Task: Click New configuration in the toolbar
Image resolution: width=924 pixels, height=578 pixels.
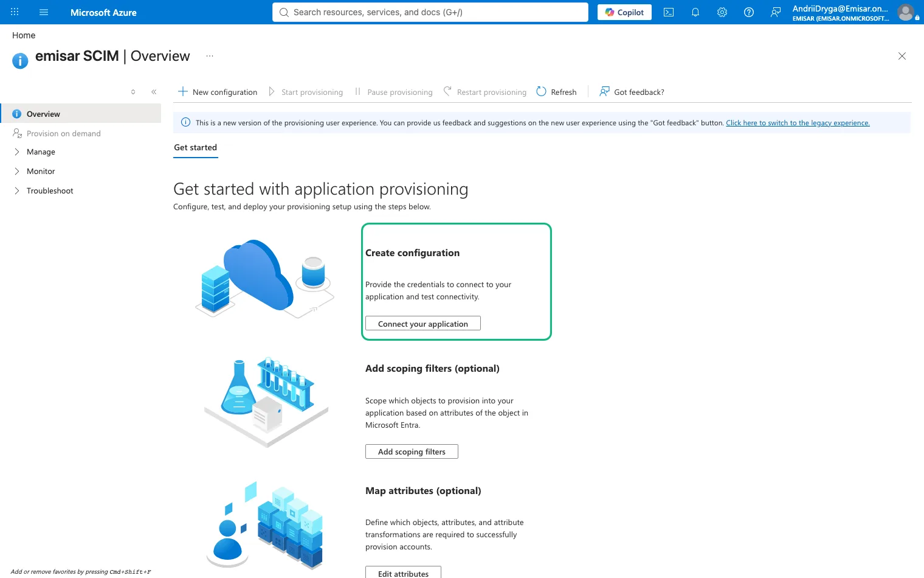Action: coord(218,92)
